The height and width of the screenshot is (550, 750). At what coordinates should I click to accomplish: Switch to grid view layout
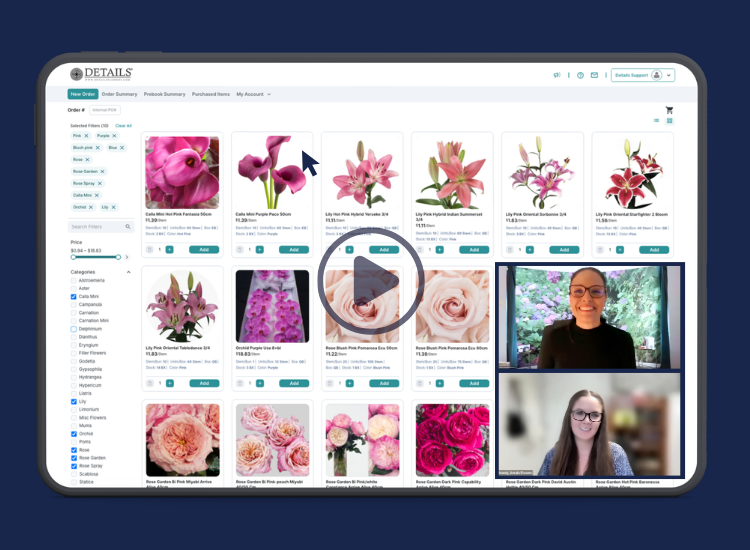coord(670,121)
